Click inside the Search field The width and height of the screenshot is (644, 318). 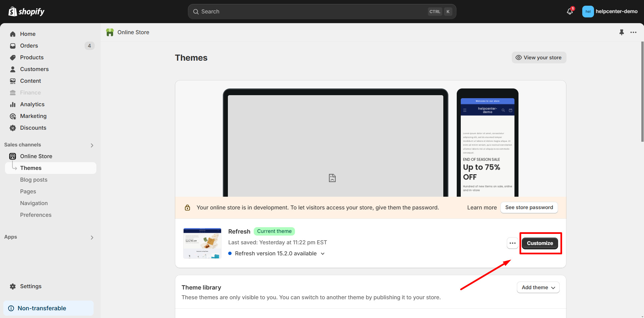click(302, 11)
